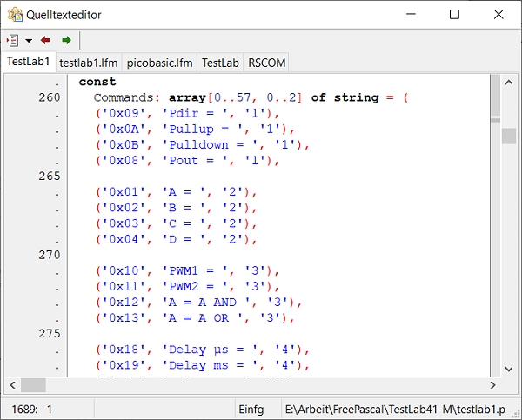Screen dimensions: 522x420
Task: Maximize the Quelltexteditor window
Action: 454,14
